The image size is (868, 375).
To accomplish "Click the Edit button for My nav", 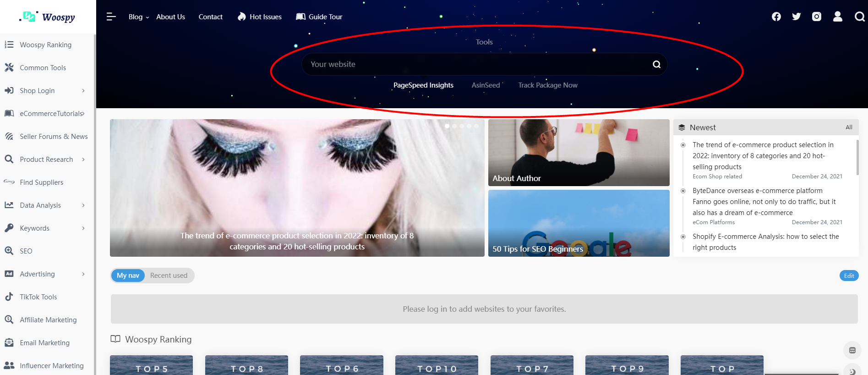I will [x=849, y=276].
